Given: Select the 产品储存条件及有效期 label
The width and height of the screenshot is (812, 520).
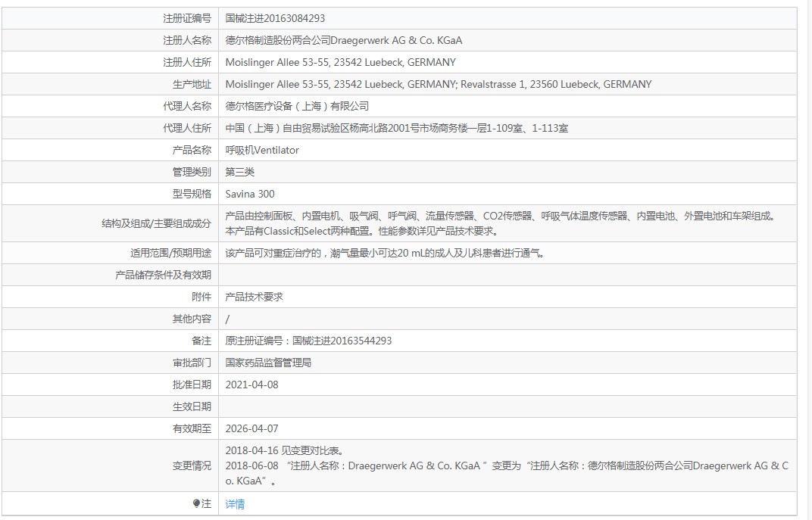Looking at the screenshot, I should [x=163, y=275].
